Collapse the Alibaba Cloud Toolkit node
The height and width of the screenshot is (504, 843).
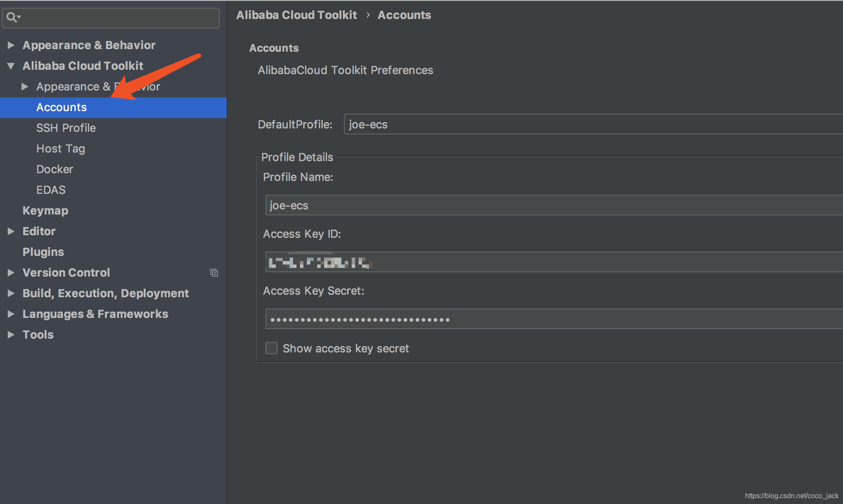[11, 66]
